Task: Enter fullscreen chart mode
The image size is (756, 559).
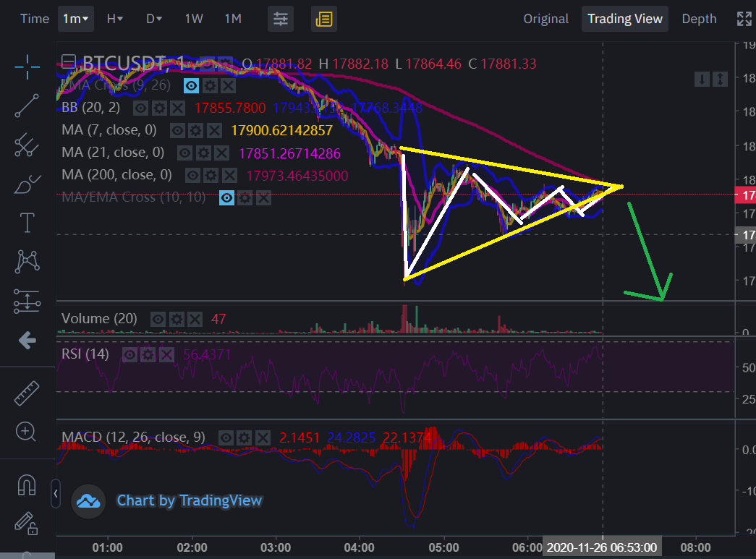Action: 744,20
